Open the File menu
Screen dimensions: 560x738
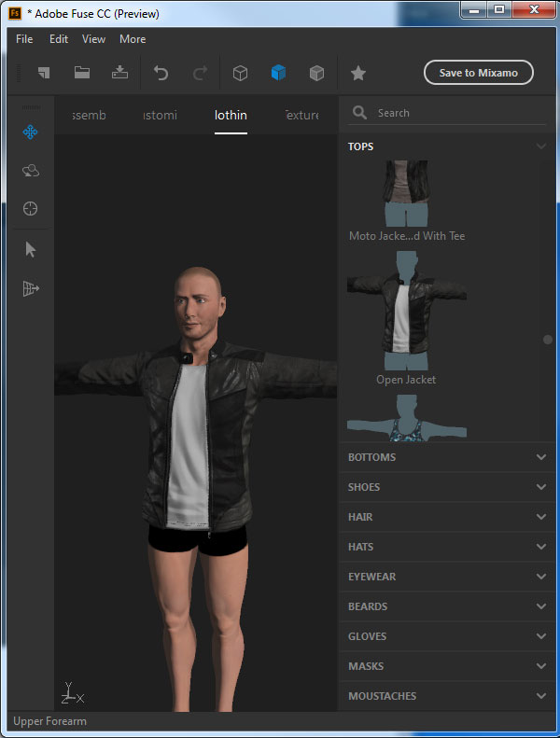point(24,39)
